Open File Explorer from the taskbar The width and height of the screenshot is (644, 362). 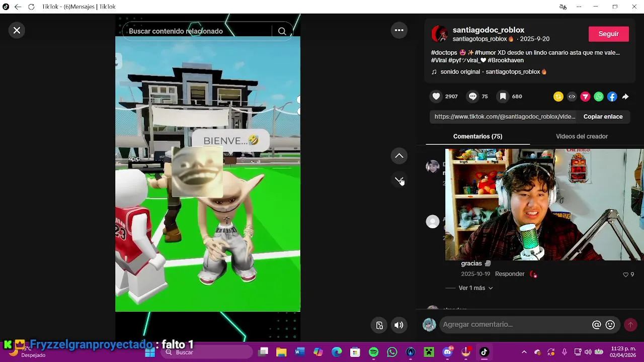pyautogui.click(x=281, y=352)
